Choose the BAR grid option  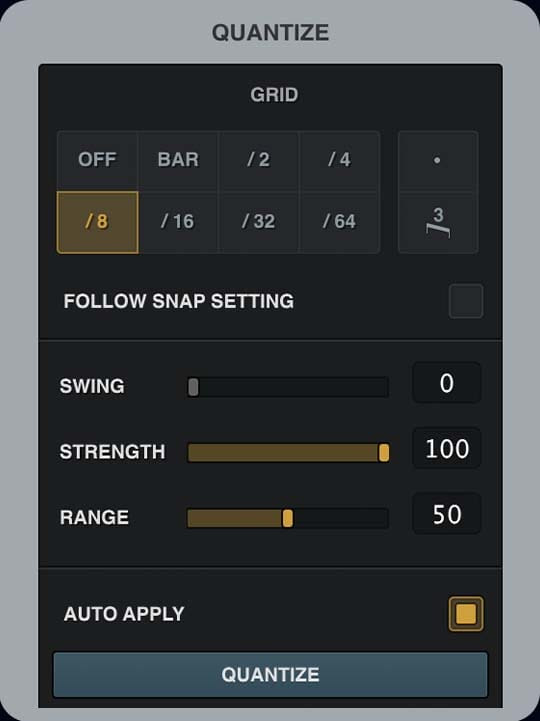(178, 160)
